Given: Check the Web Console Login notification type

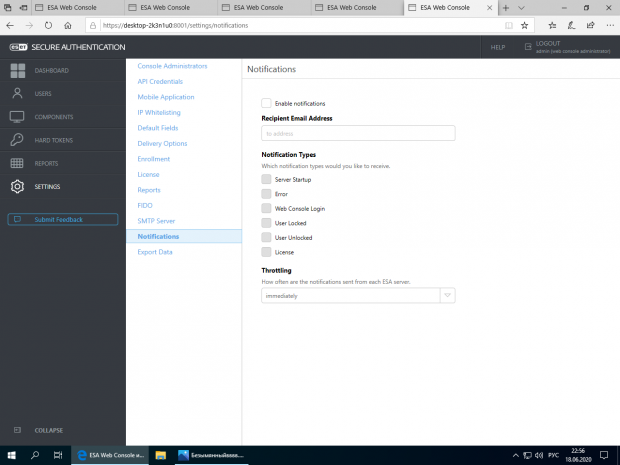Looking at the screenshot, I should [266, 208].
